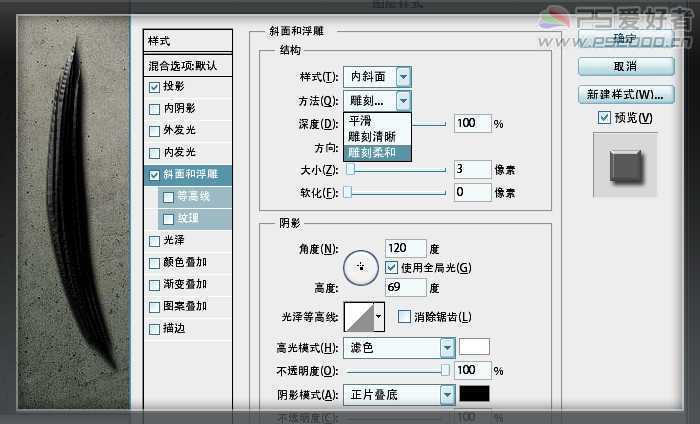
Task: Open the 阴影模式 dropdown showing 正片叠底
Action: pyautogui.click(x=399, y=395)
